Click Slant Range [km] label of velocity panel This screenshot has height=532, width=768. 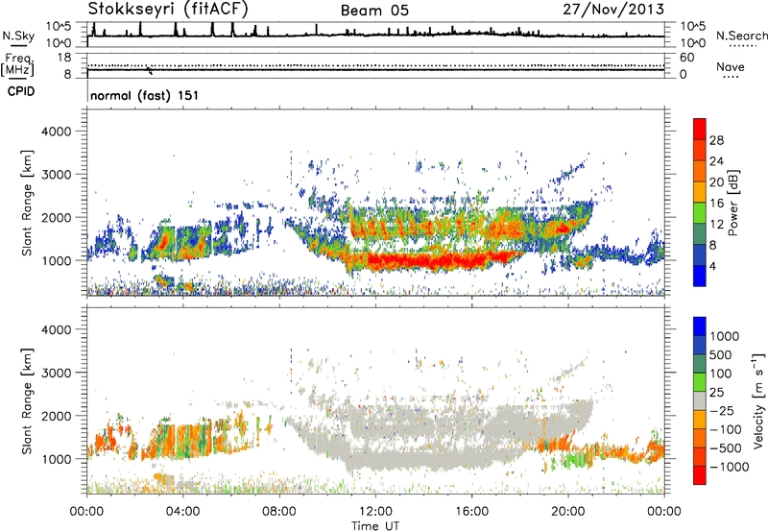pyautogui.click(x=27, y=401)
